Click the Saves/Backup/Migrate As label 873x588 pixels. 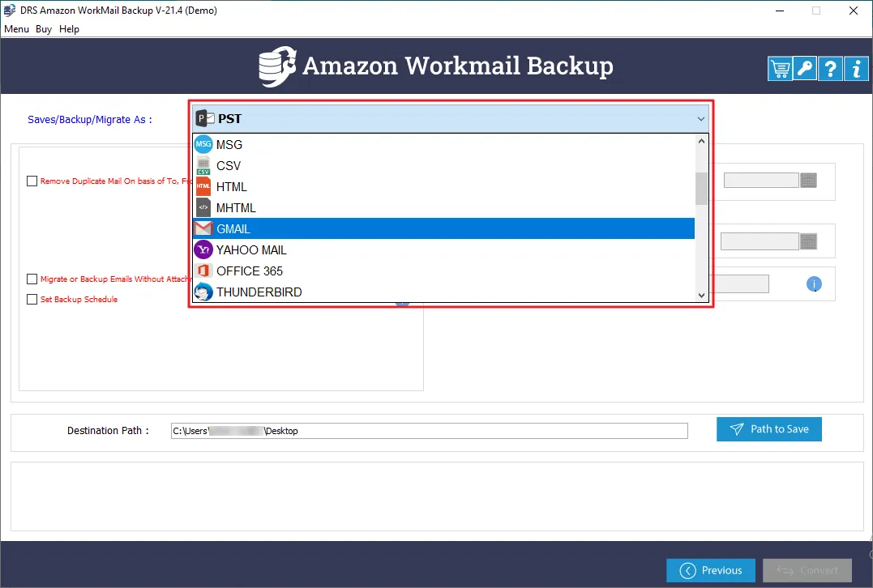(90, 120)
